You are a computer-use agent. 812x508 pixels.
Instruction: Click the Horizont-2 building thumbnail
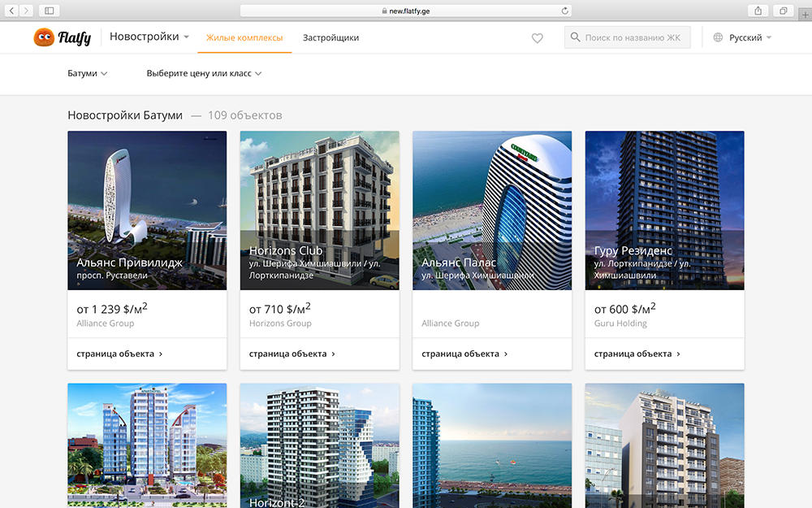(319, 445)
